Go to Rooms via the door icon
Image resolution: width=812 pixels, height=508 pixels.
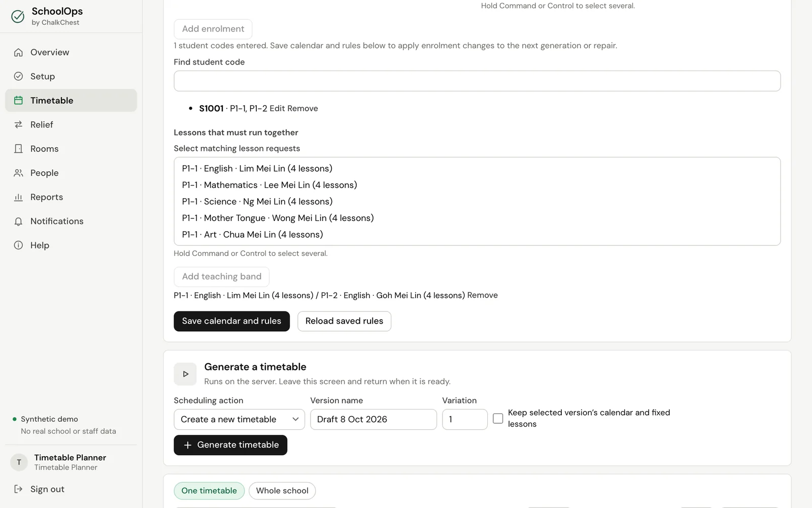(18, 149)
